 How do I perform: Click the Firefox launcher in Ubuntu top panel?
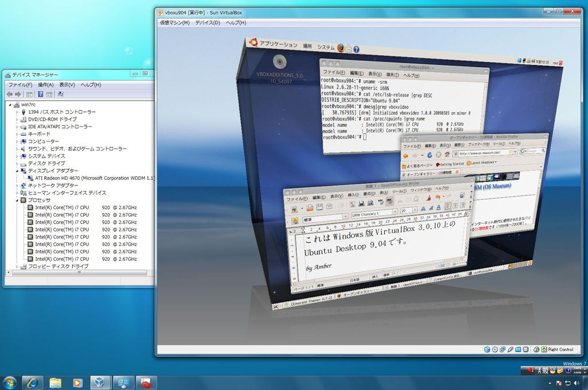[341, 48]
